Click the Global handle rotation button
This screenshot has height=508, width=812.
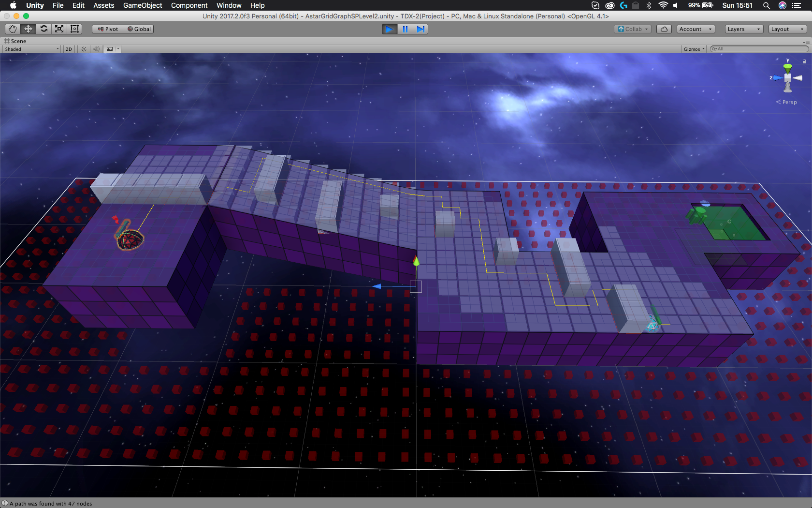tap(139, 29)
